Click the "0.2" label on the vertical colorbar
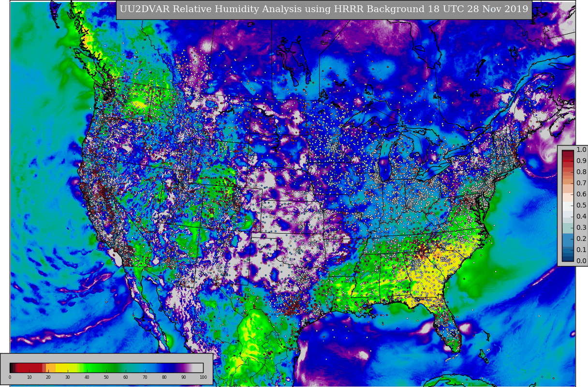588x387 pixels. [x=581, y=239]
